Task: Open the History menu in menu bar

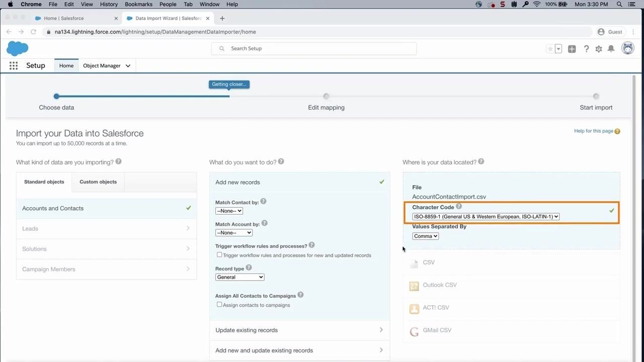Action: click(109, 4)
